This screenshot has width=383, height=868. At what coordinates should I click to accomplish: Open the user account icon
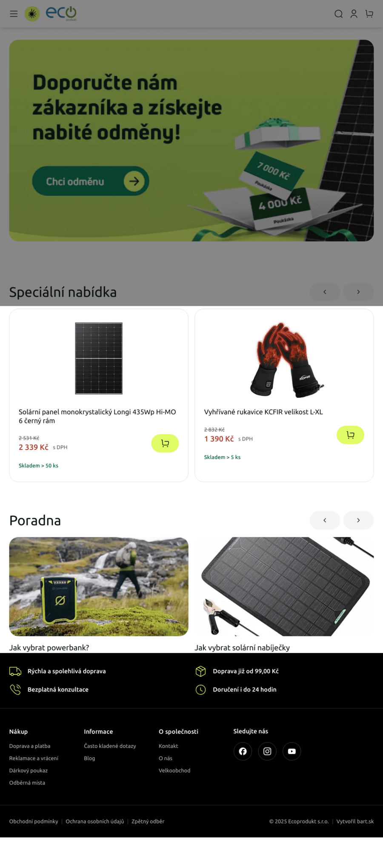(x=354, y=14)
